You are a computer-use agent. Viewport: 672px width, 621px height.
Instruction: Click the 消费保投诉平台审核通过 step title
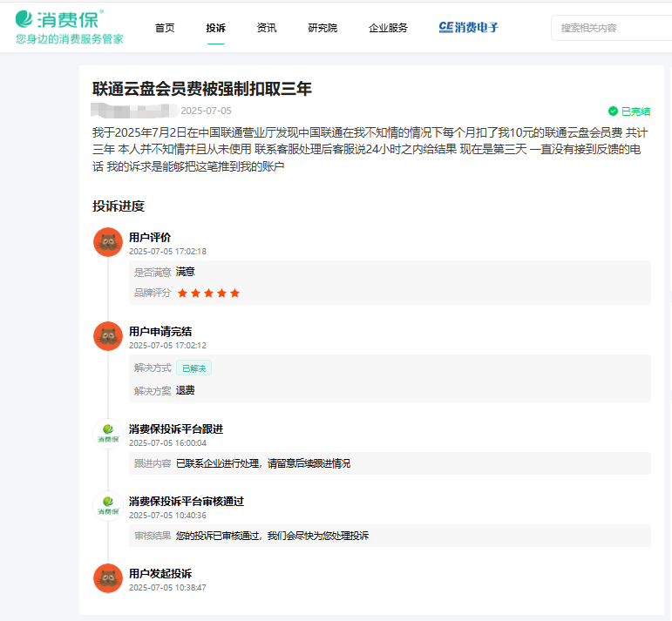187,502
